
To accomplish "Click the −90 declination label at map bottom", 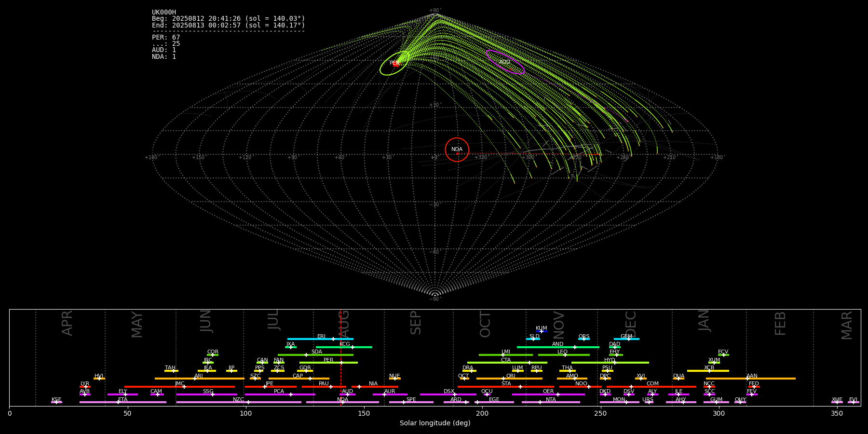I will coord(434,299).
